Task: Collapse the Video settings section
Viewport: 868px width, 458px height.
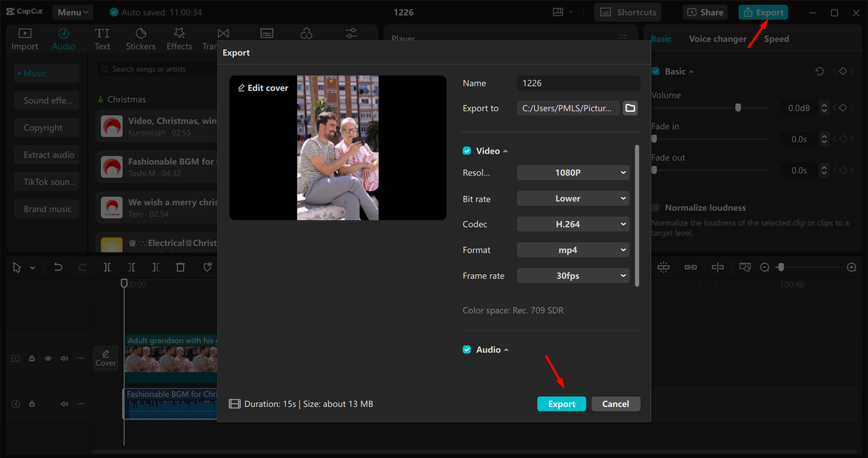Action: (505, 151)
